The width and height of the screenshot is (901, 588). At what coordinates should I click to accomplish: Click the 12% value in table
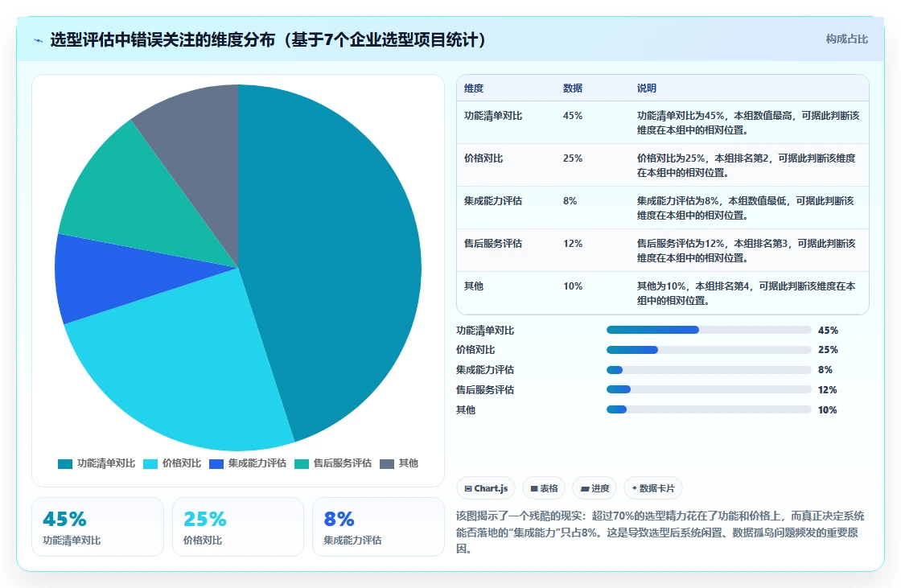(x=573, y=243)
